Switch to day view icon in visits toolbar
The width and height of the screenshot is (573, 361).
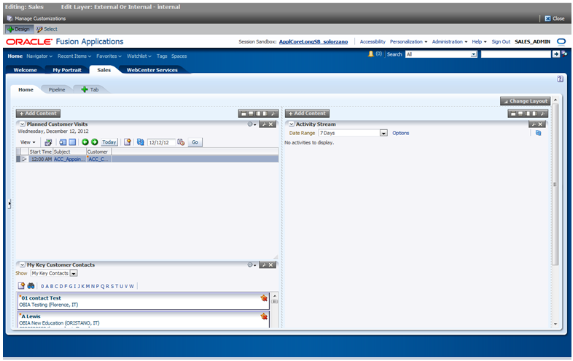(x=63, y=142)
